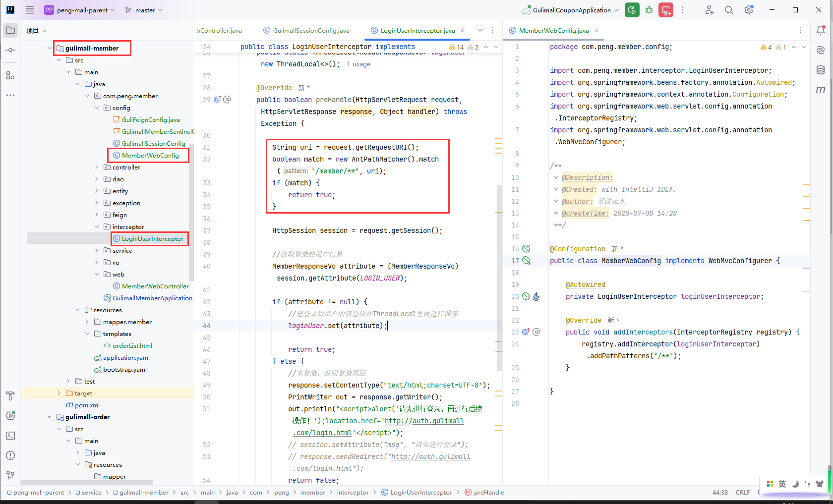833x504 pixels.
Task: Click the red stop/rerun services icon
Action: (x=666, y=10)
